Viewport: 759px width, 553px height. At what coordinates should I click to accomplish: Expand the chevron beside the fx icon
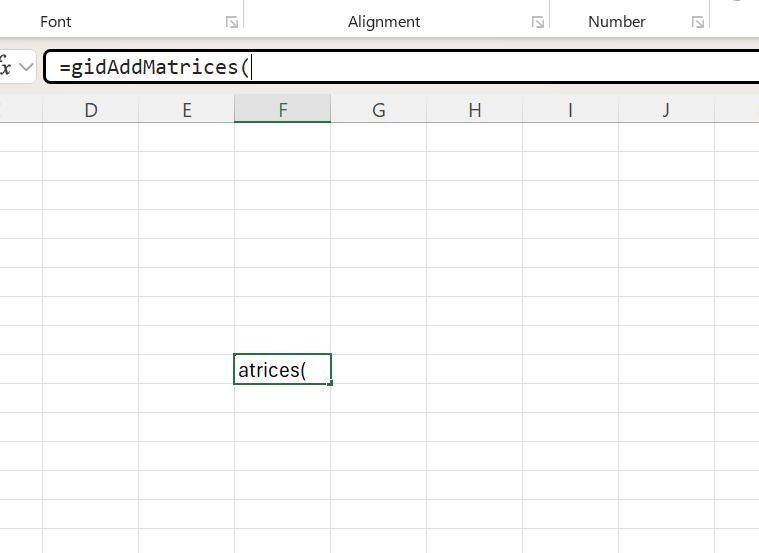pos(26,68)
